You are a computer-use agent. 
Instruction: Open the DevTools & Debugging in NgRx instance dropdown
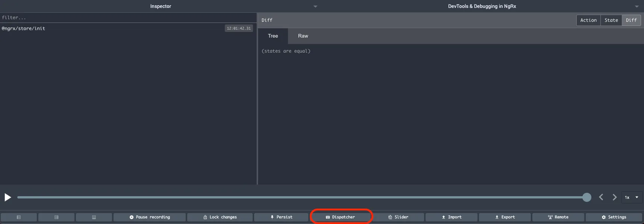pos(482,6)
